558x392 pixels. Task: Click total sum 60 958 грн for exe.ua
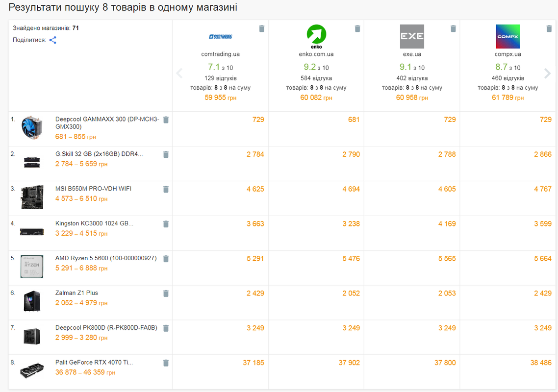[412, 98]
